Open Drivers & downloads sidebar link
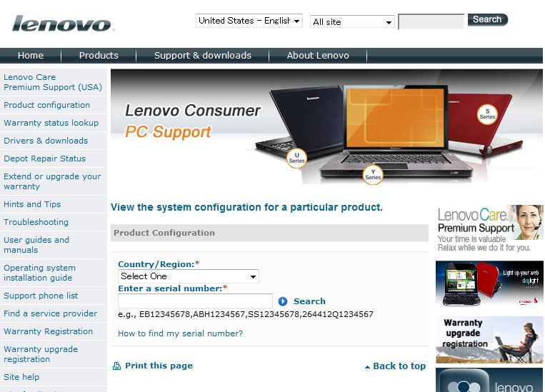 pos(46,141)
